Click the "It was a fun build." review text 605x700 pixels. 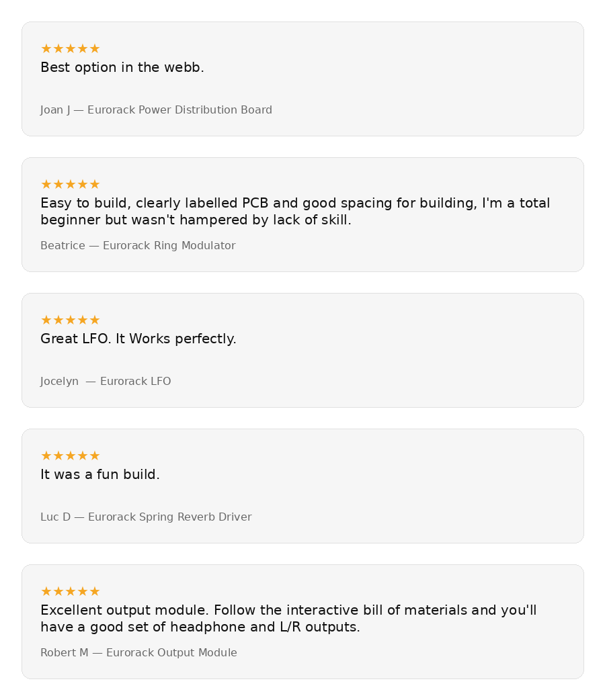pyautogui.click(x=100, y=475)
